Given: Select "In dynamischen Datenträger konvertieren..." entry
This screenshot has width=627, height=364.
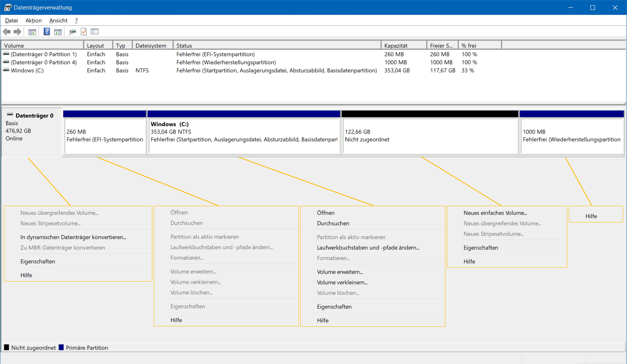Looking at the screenshot, I should 73,237.
